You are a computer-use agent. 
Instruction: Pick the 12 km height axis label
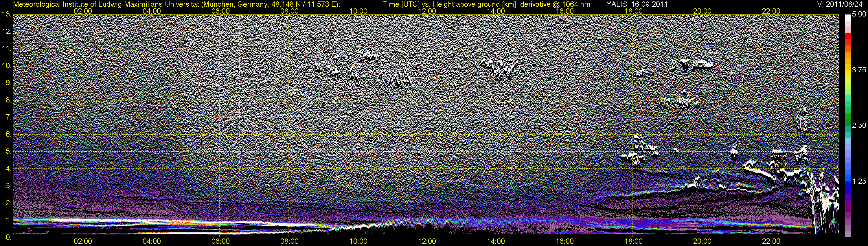(x=6, y=32)
